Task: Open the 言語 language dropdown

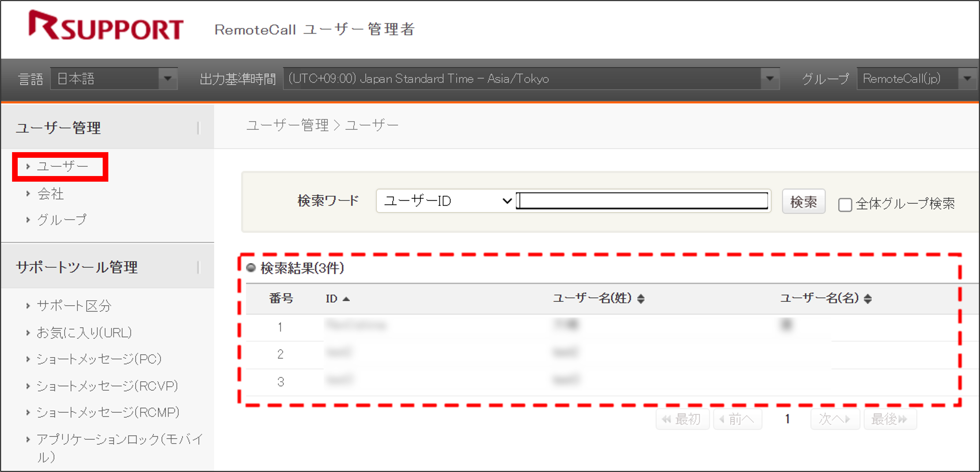Action: (167, 78)
